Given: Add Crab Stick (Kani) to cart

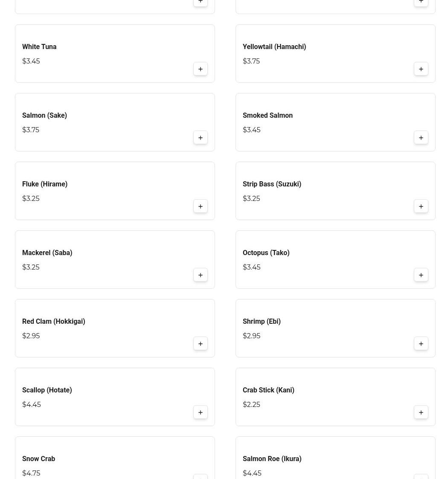Looking at the screenshot, I should [421, 412].
